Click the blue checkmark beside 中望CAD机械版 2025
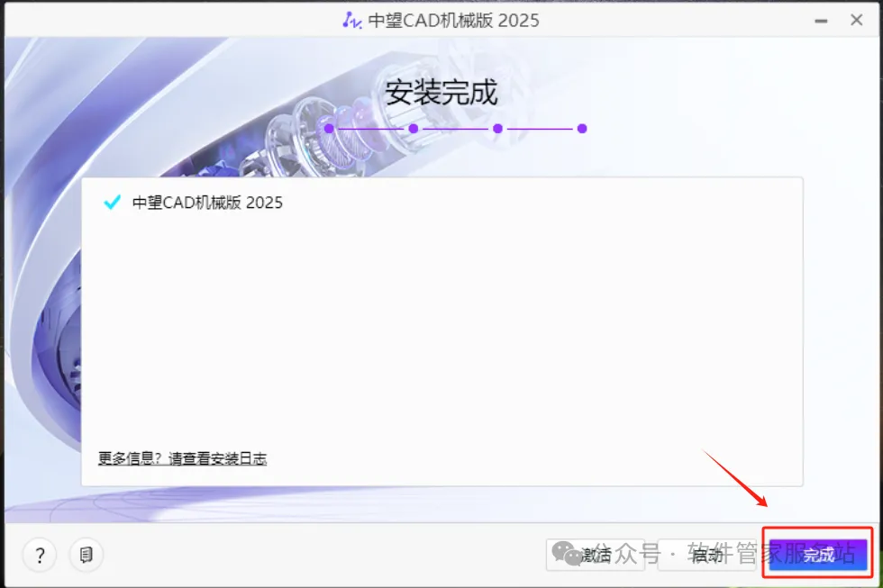This screenshot has width=883, height=588. 113,202
